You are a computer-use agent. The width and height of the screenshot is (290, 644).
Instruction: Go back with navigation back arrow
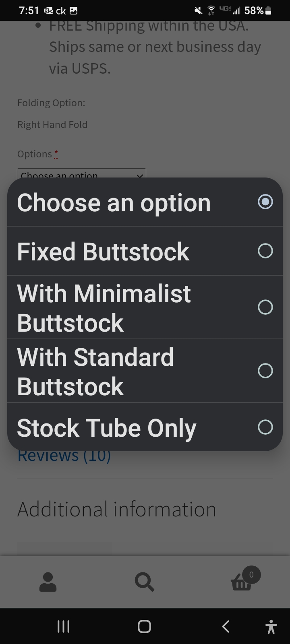226,626
